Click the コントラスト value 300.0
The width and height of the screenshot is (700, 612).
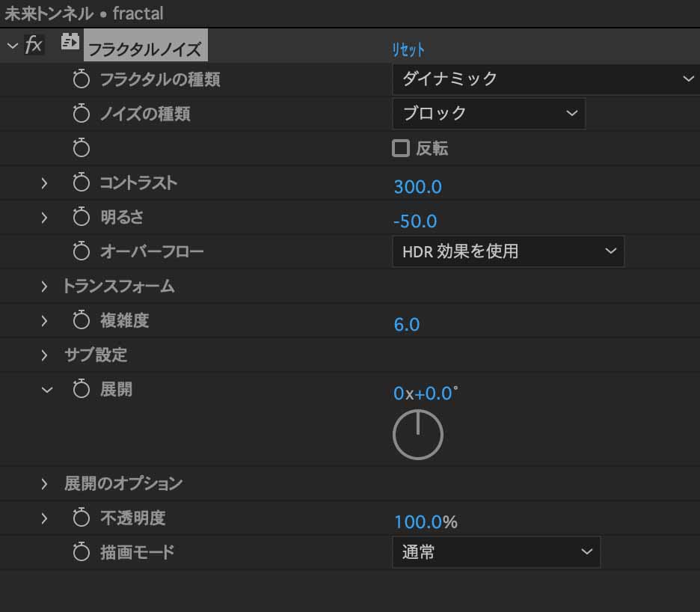click(x=417, y=187)
